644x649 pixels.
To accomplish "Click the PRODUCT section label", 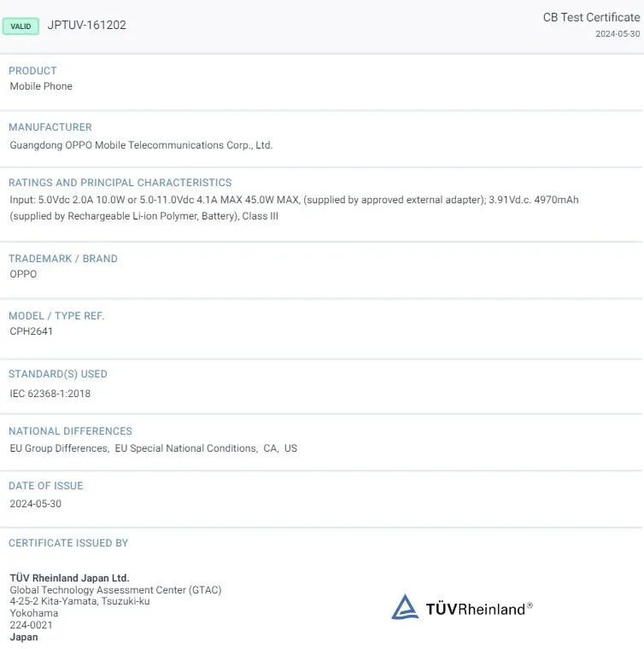I will click(x=32, y=71).
